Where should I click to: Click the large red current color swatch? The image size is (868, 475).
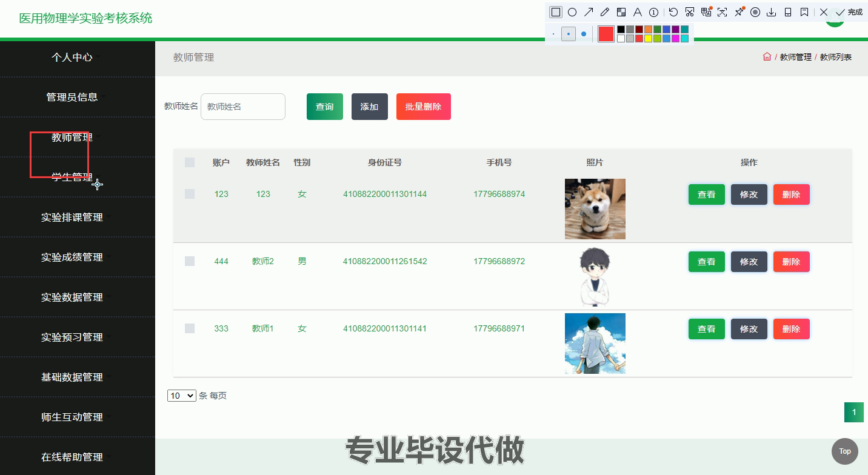point(606,34)
